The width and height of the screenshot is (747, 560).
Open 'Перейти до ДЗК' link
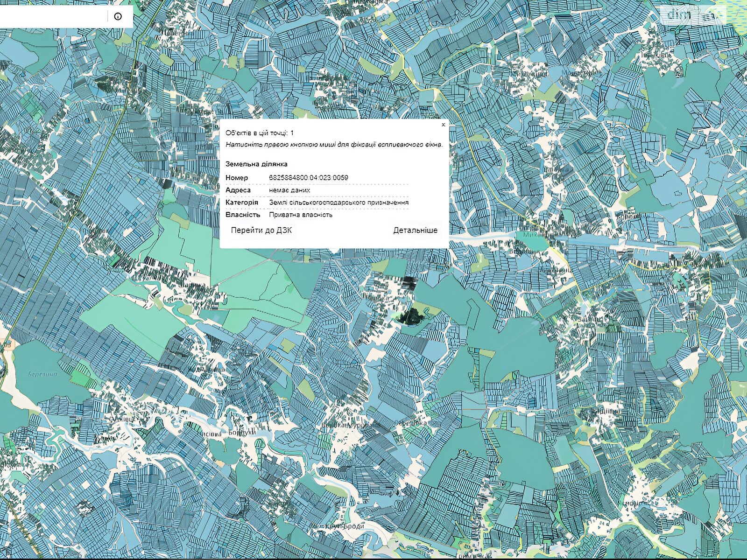tap(261, 230)
